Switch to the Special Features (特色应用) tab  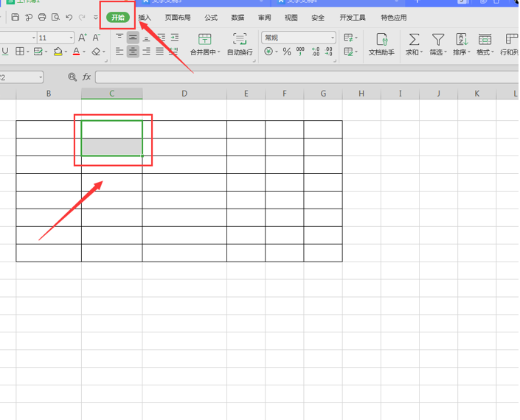[x=394, y=18]
